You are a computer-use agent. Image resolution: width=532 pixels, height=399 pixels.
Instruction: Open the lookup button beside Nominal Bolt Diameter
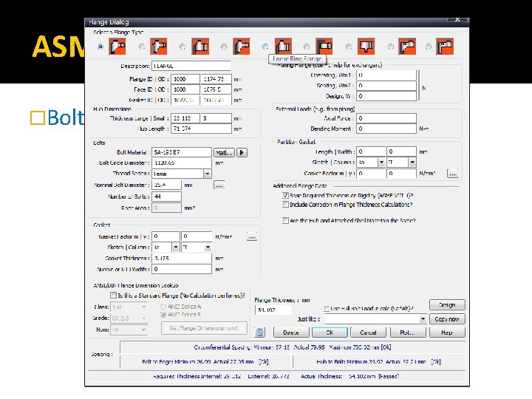click(219, 185)
